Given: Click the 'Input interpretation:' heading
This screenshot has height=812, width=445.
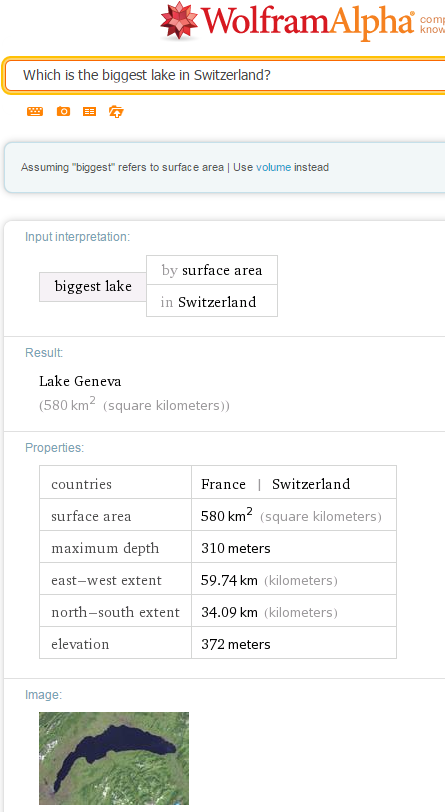Looking at the screenshot, I should click(x=77, y=237).
